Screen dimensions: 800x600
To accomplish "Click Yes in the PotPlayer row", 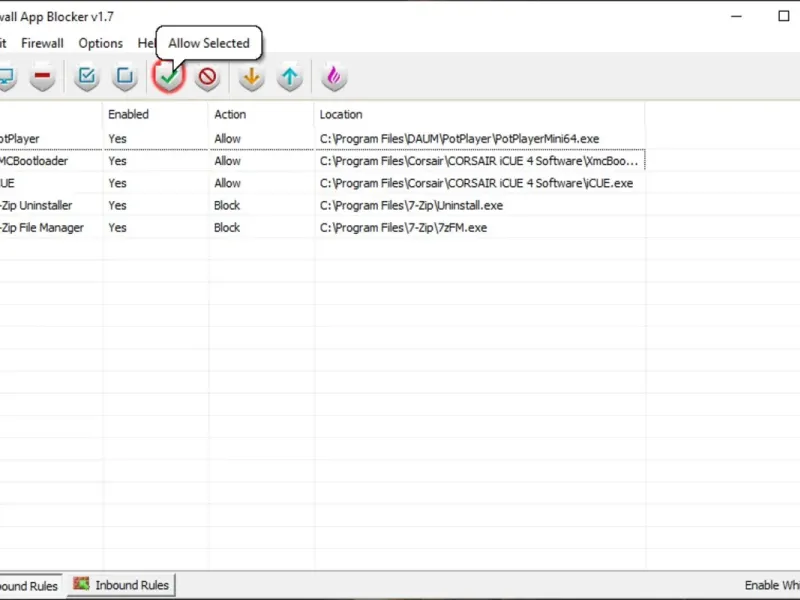I will [x=117, y=139].
